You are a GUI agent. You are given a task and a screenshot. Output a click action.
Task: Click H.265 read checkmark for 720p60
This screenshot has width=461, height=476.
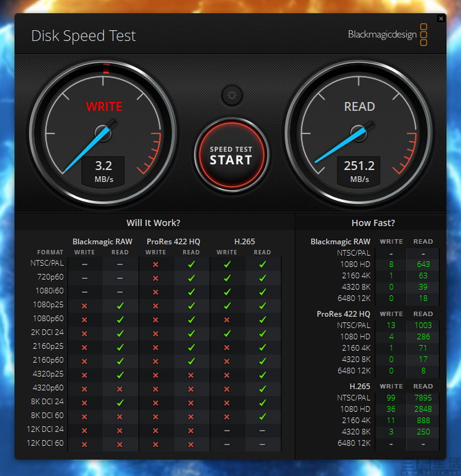[262, 278]
